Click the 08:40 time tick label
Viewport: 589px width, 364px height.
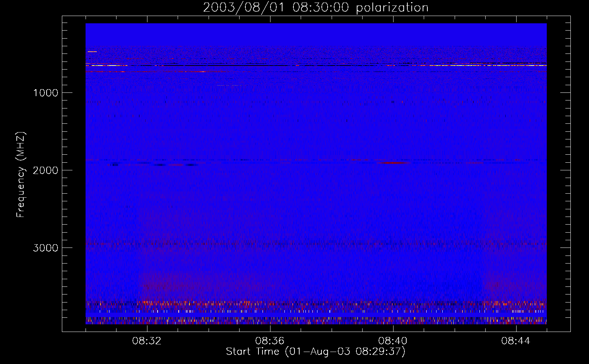tap(393, 341)
